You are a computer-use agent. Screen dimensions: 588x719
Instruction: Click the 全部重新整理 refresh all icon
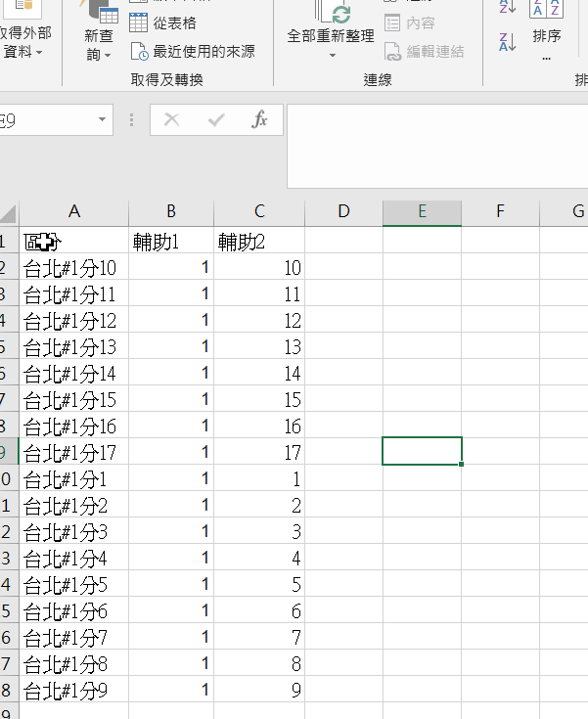click(335, 13)
